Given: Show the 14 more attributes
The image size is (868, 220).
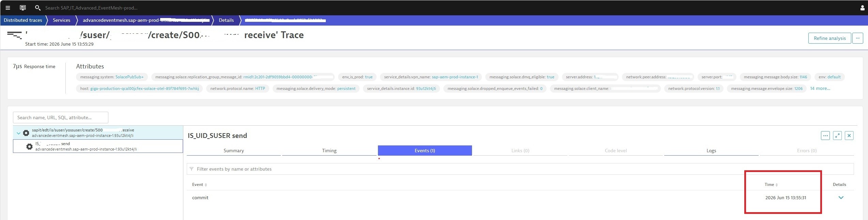Looking at the screenshot, I should click(820, 89).
